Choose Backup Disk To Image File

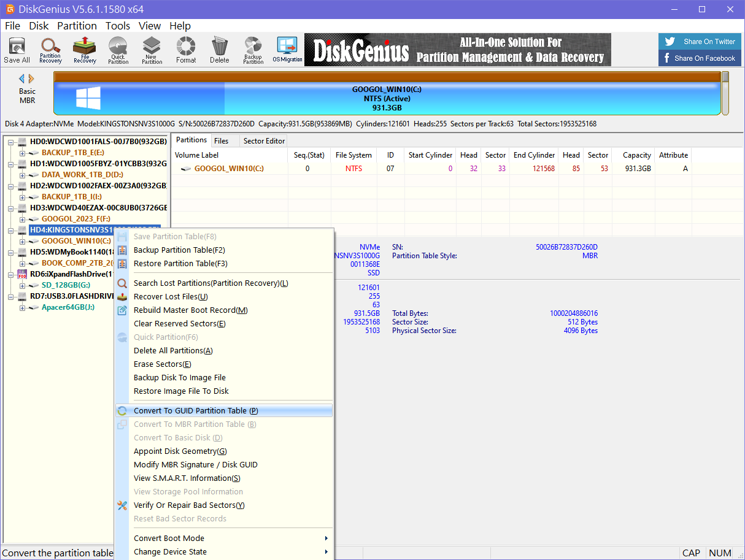click(x=224, y=378)
